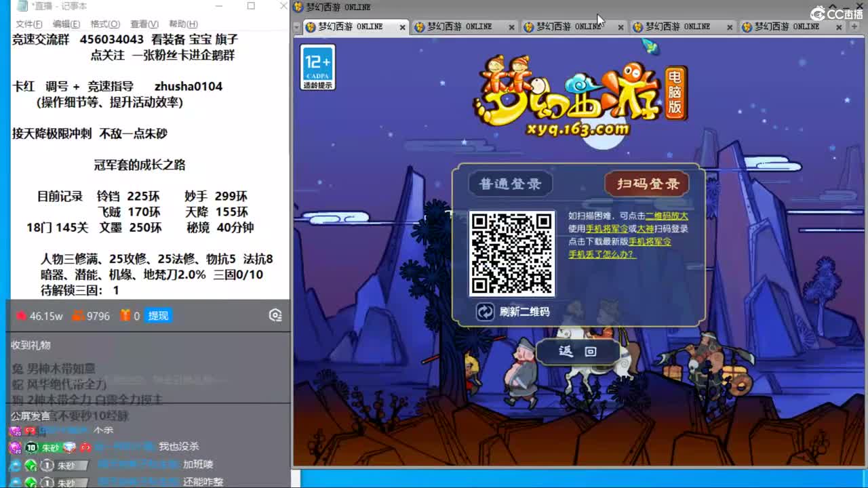The height and width of the screenshot is (488, 868).
Task: Click the chat message 加班喽
Action: pos(198,465)
